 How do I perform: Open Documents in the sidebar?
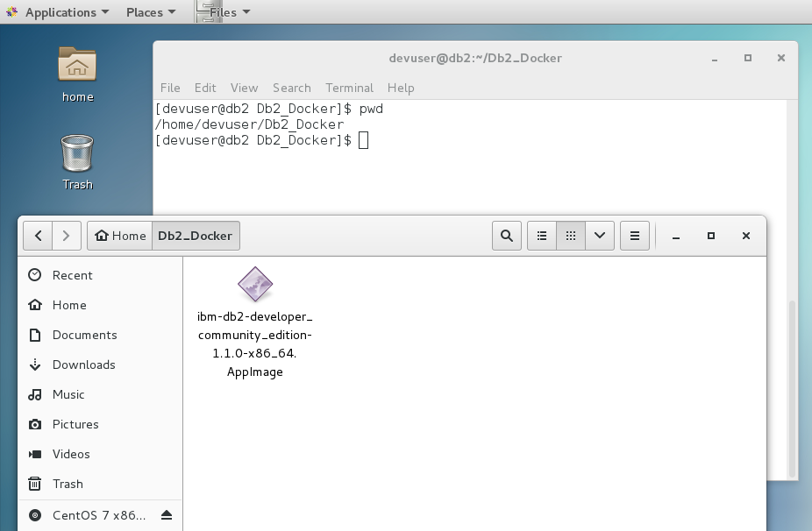click(x=100, y=336)
